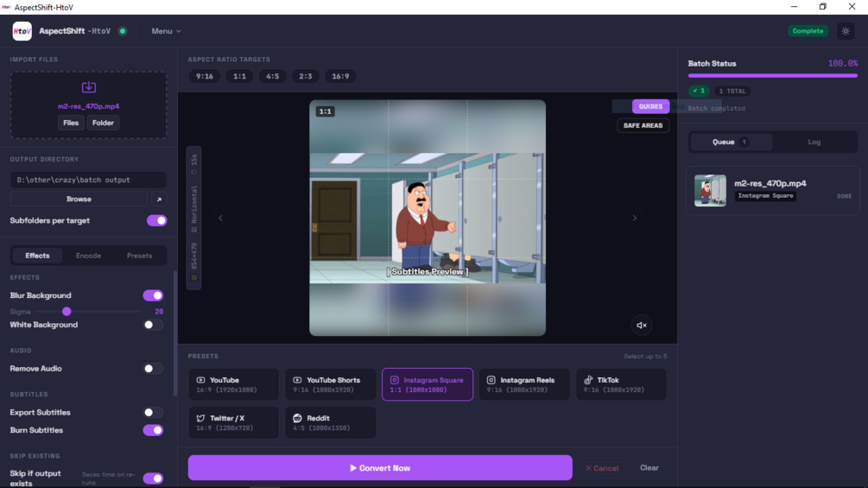Adjust the blur Sigma slider handle

67,312
